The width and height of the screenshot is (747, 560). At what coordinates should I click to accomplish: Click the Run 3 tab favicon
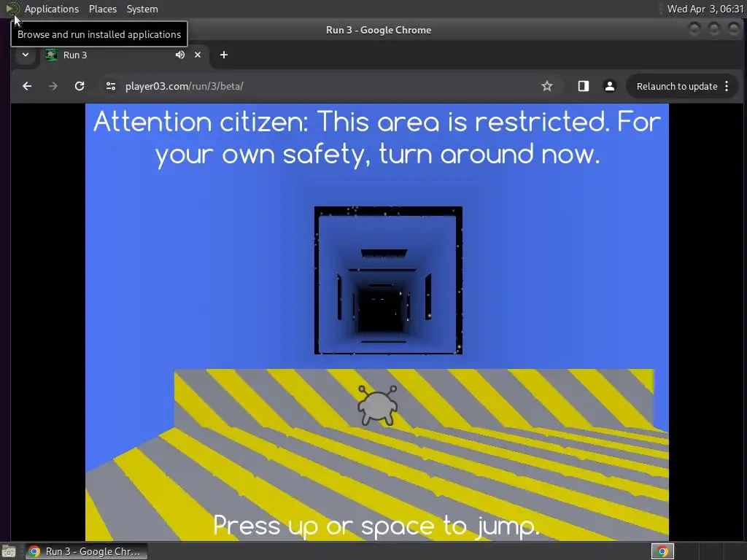(52, 55)
